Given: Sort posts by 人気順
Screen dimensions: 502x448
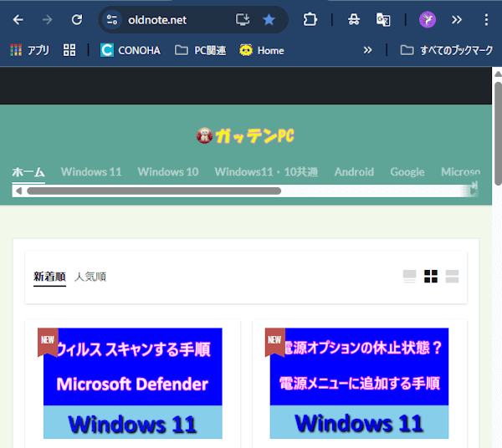Looking at the screenshot, I should point(90,277).
